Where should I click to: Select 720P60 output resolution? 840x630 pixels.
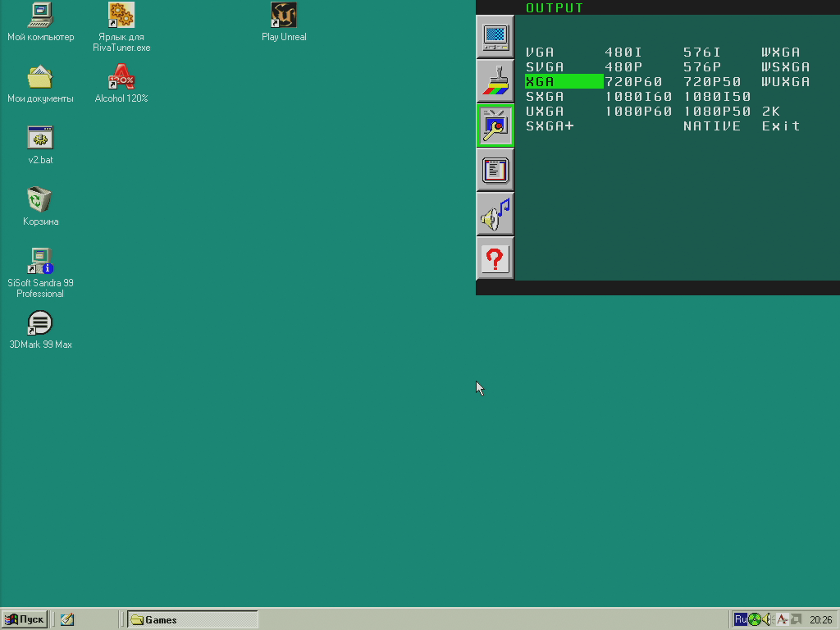pos(638,81)
